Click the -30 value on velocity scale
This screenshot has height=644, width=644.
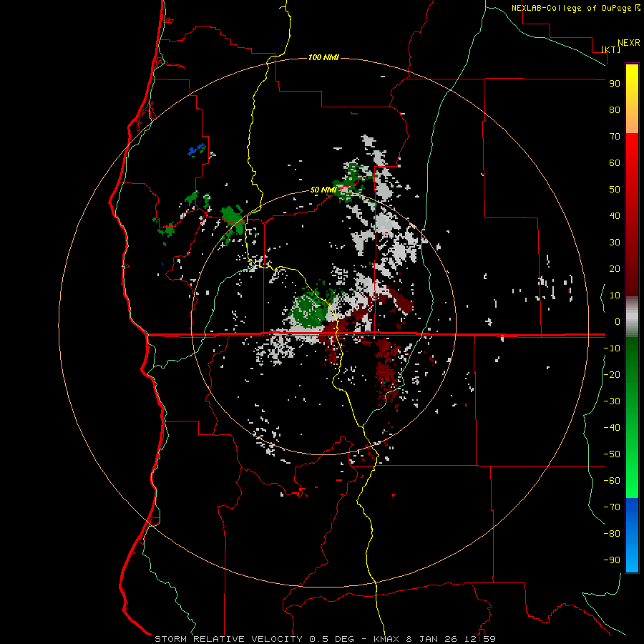pyautogui.click(x=612, y=401)
